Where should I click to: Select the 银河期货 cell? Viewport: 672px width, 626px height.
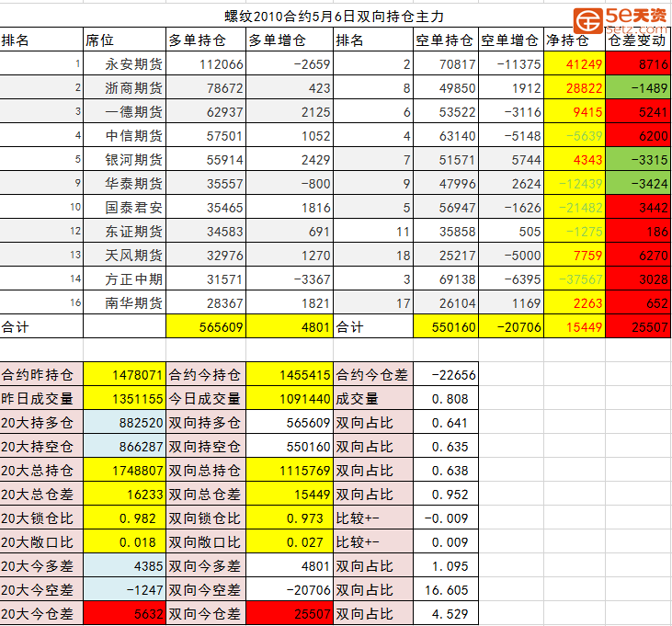124,160
